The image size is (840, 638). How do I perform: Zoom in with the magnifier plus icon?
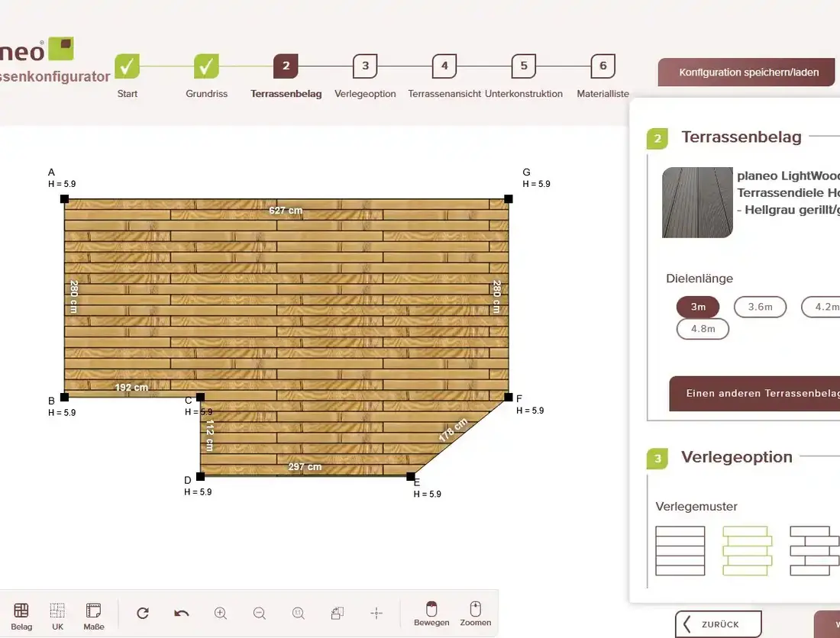[x=221, y=613]
